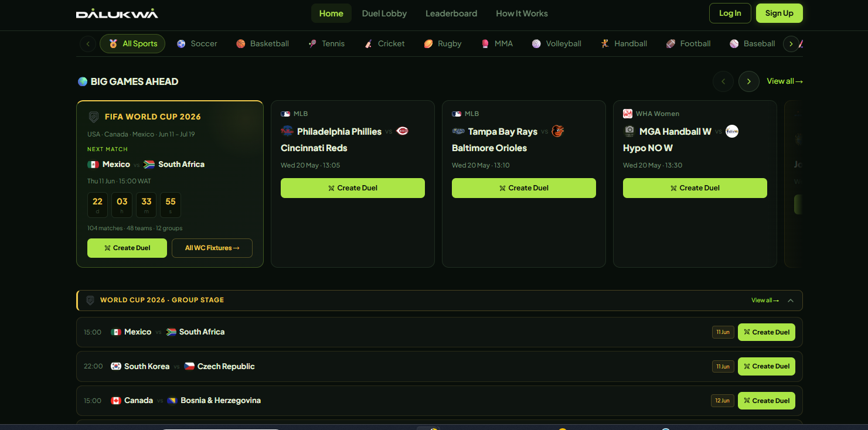Screen dimensions: 868x430
Task: Click the 11 Jun badge in the South Korea row
Action: tap(723, 367)
